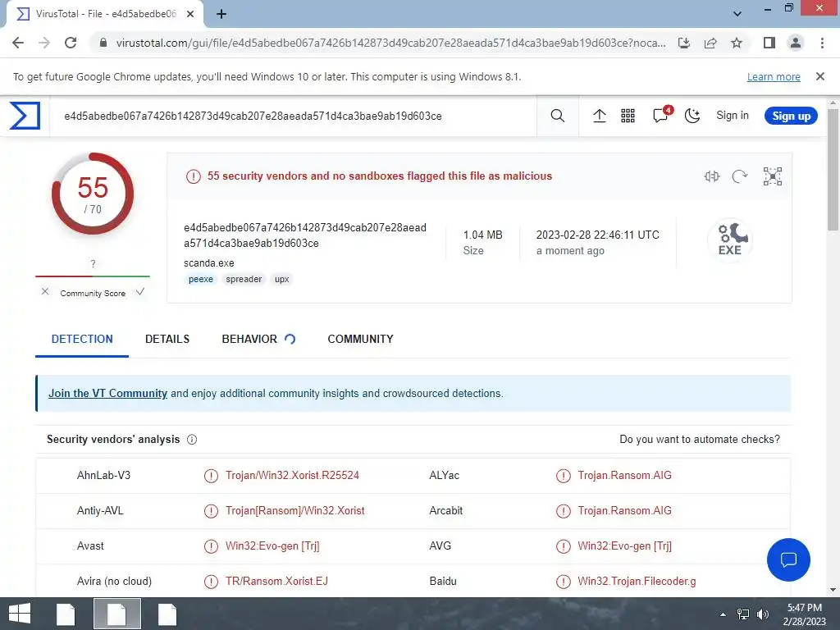The height and width of the screenshot is (630, 840).
Task: Open the apps grid icon
Action: pyautogui.click(x=628, y=116)
